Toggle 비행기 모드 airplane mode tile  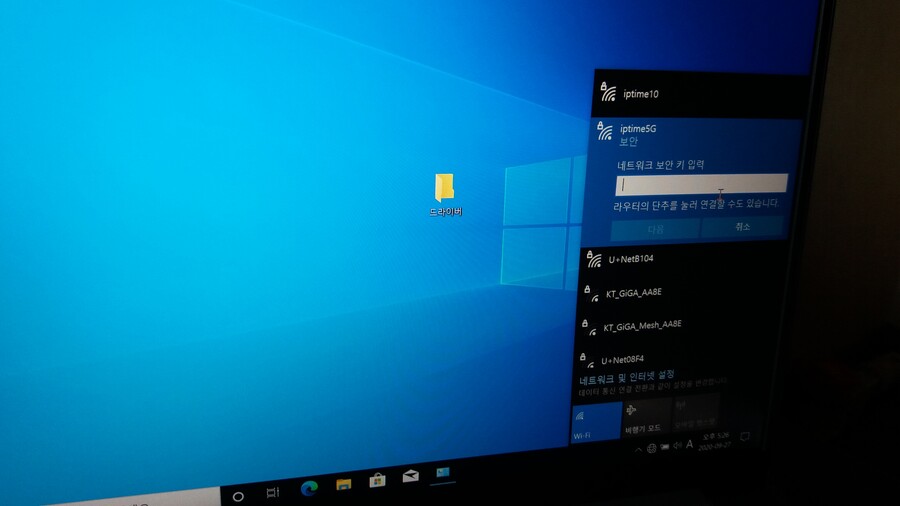tap(643, 415)
